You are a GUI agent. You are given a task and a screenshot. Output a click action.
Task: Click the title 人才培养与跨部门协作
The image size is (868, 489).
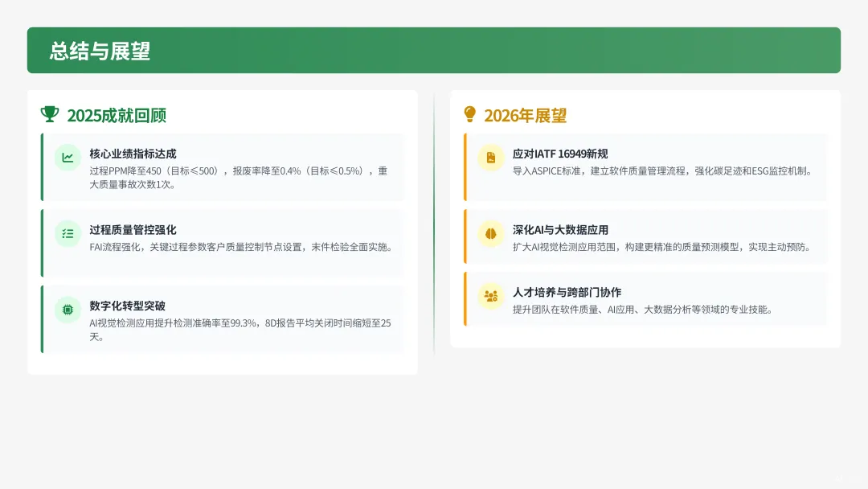[567, 292]
